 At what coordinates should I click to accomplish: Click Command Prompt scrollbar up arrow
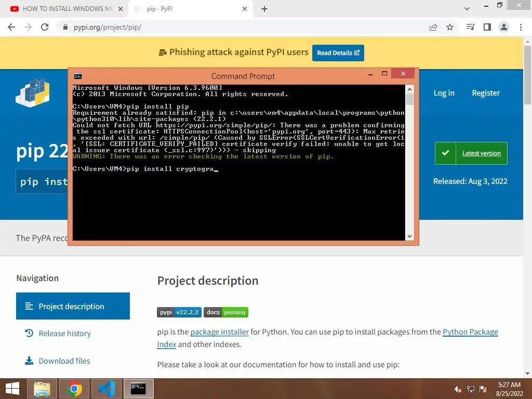[409, 89]
